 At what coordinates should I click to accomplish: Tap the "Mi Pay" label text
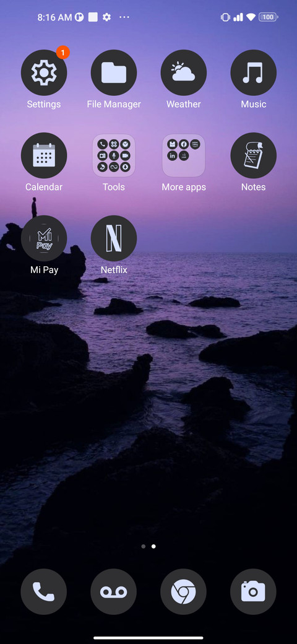tap(44, 270)
